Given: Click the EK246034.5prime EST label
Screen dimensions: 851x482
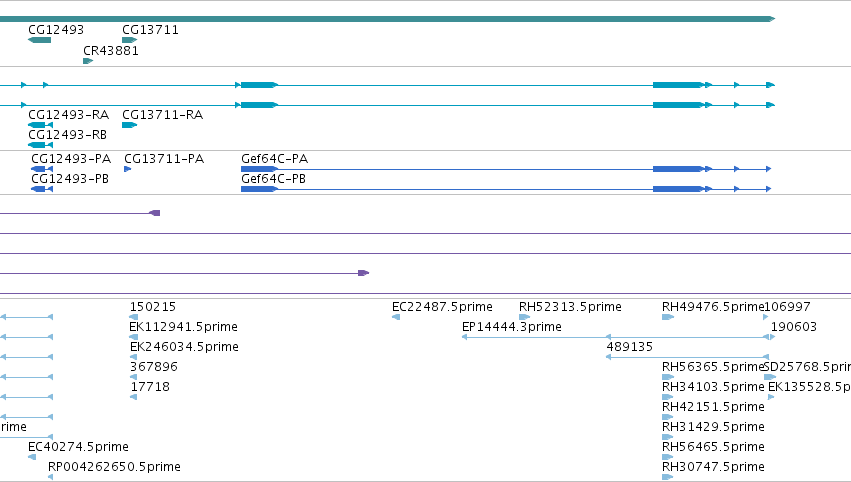Looking at the screenshot, I should coord(184,347).
